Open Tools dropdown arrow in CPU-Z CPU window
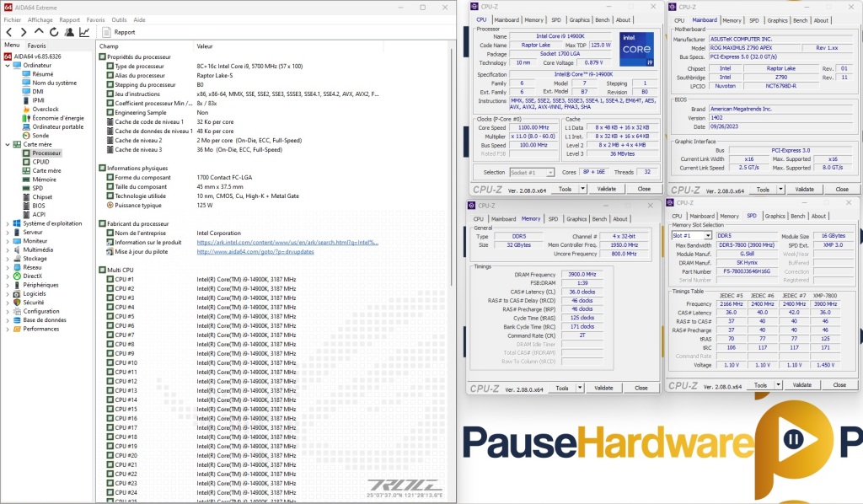This screenshot has width=863, height=504. tap(583, 189)
